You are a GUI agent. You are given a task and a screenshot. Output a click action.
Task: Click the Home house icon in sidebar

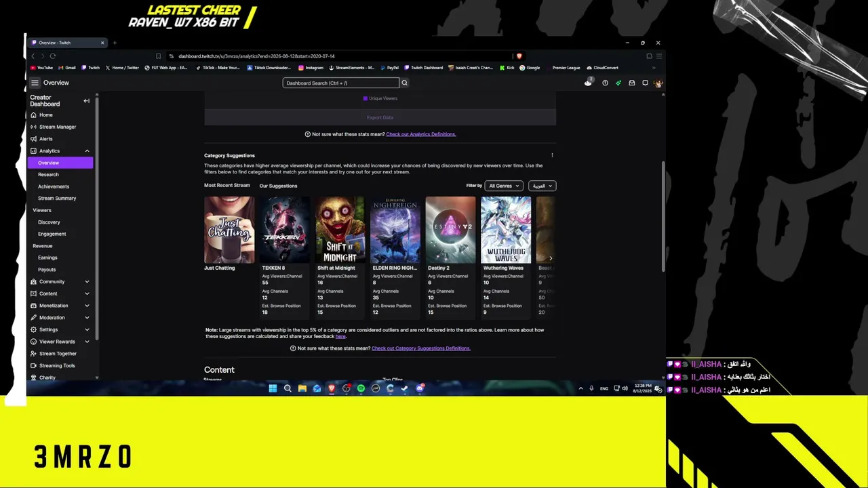pyautogui.click(x=33, y=115)
